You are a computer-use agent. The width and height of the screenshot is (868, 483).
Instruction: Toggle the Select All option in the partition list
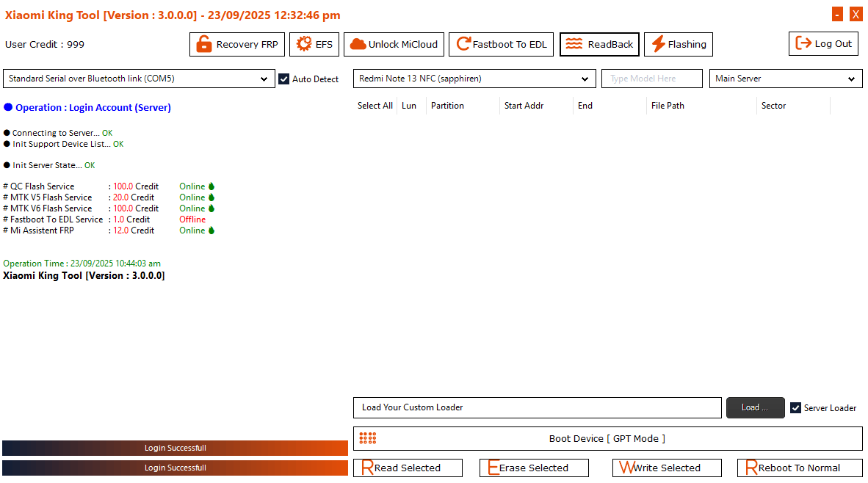point(375,105)
